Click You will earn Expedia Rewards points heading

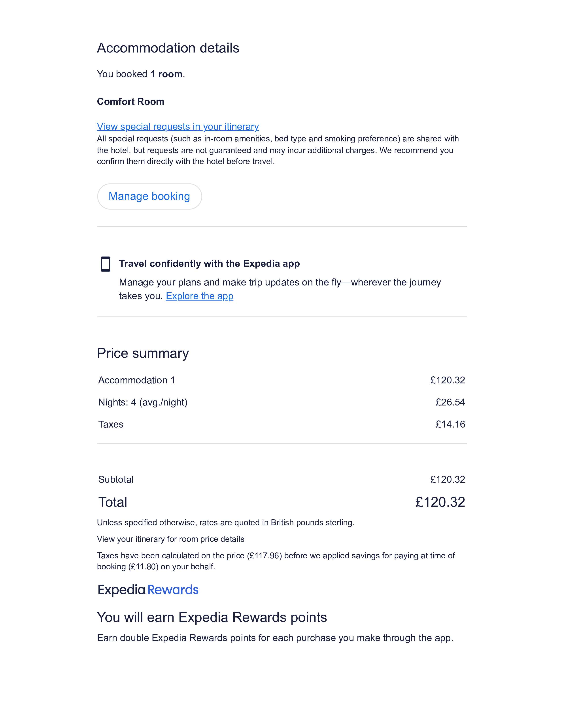point(212,617)
